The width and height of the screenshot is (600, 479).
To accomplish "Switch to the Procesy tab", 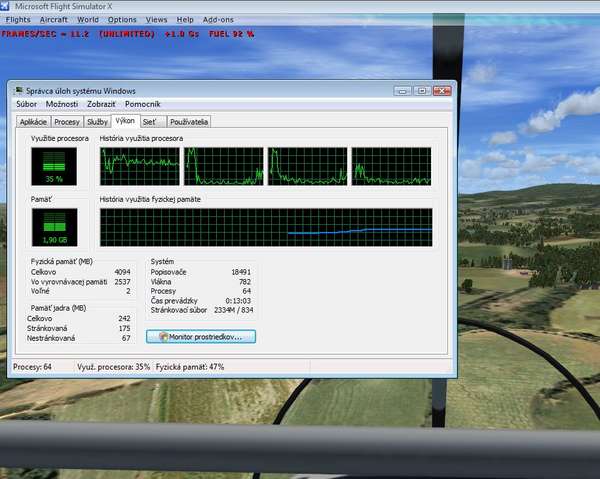I will coord(67,122).
